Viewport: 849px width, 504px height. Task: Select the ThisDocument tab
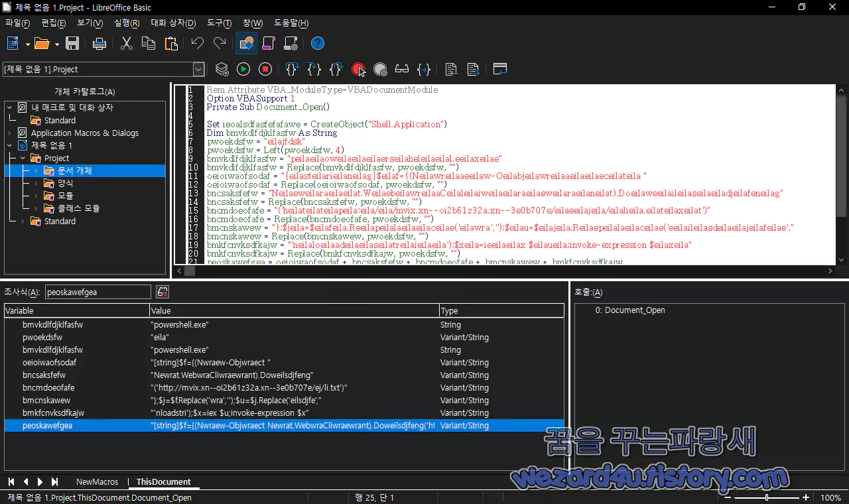click(164, 482)
